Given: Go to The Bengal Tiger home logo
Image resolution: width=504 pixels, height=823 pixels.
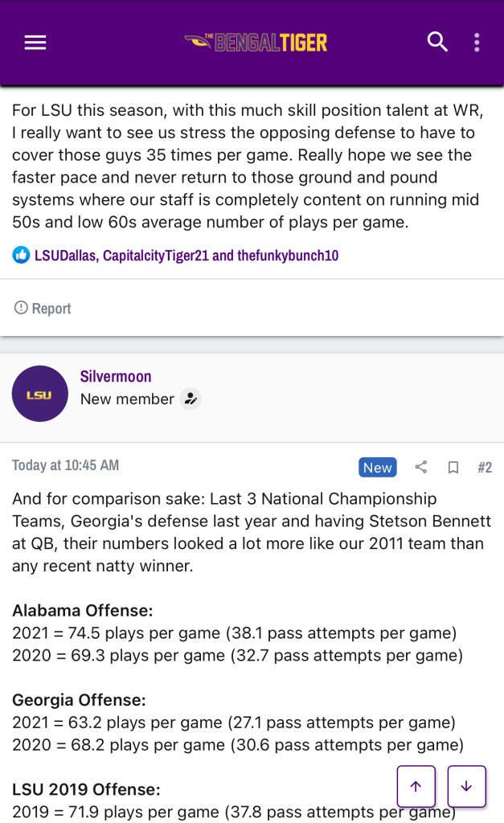Looking at the screenshot, I should [256, 42].
